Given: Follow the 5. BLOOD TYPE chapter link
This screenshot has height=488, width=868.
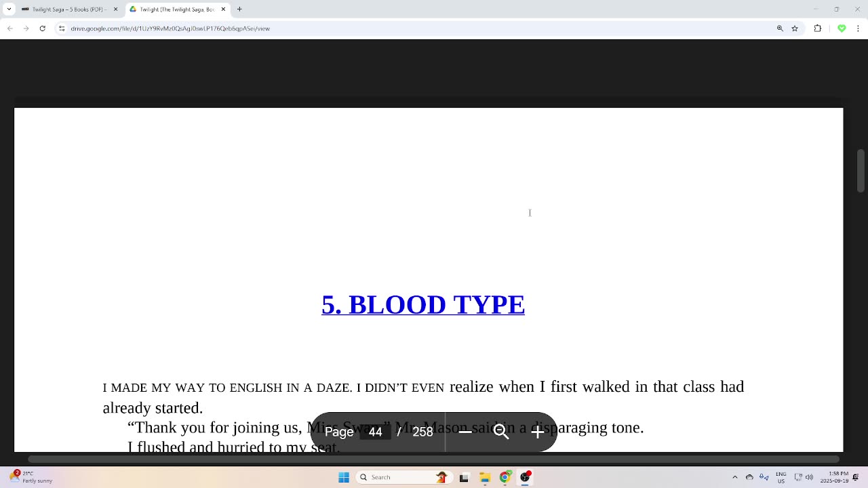Looking at the screenshot, I should (x=423, y=304).
